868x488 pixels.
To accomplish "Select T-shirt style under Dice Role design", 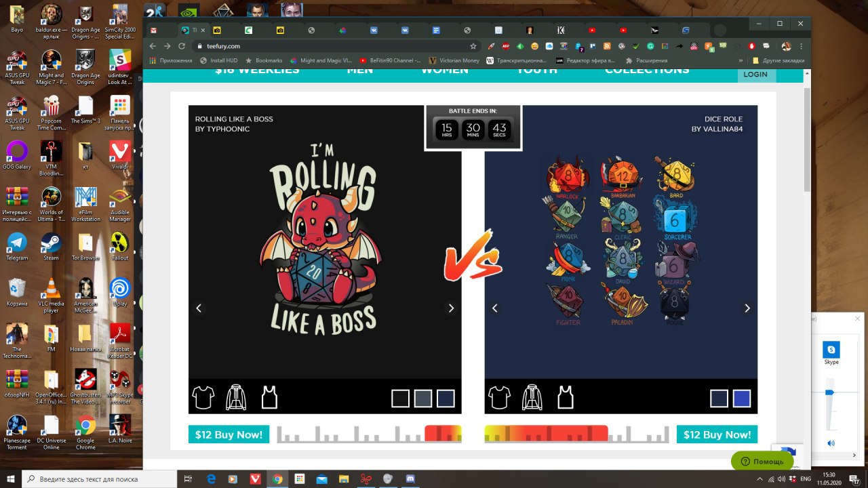I will click(499, 398).
